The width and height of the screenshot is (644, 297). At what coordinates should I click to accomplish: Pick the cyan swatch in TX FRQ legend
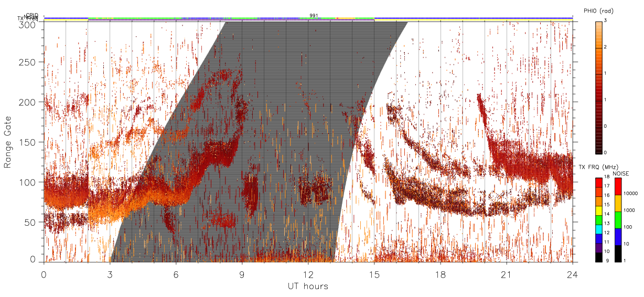[599, 229]
